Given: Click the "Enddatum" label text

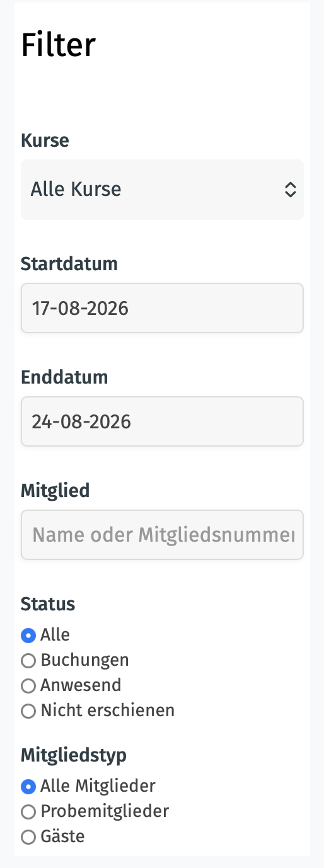Looking at the screenshot, I should coord(64,377).
